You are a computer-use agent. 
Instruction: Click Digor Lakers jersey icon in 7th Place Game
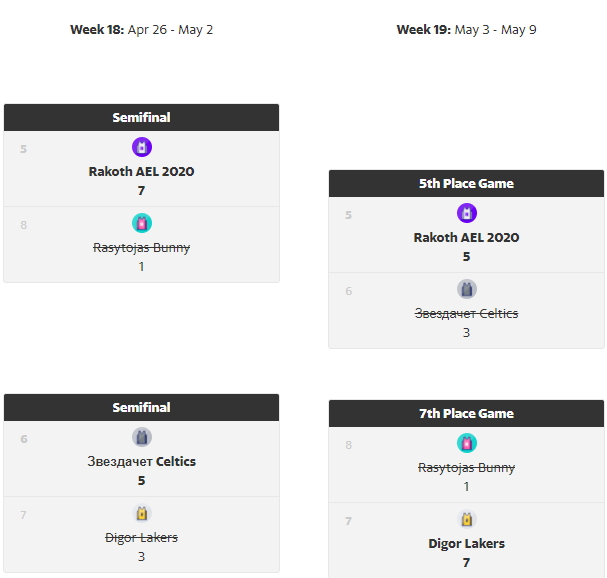(x=467, y=519)
